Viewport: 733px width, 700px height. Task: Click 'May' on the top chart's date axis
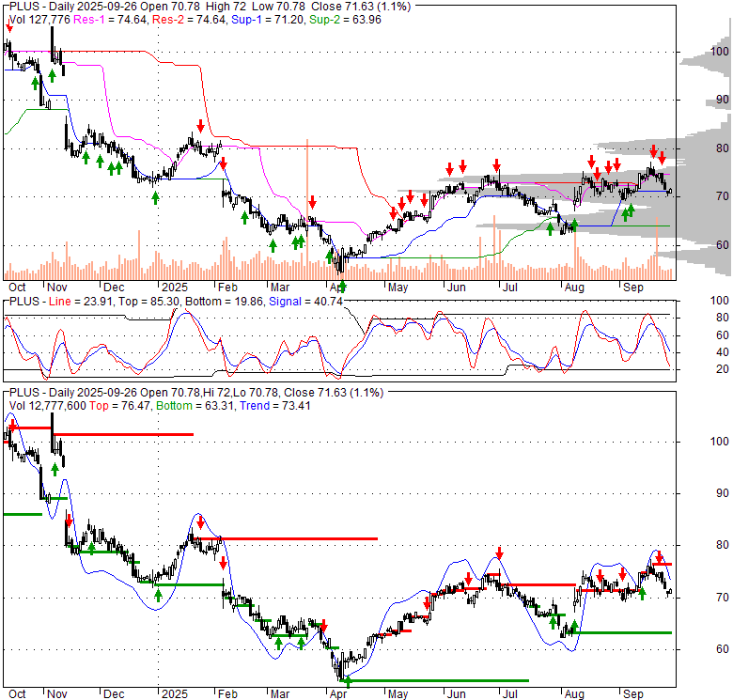[398, 287]
